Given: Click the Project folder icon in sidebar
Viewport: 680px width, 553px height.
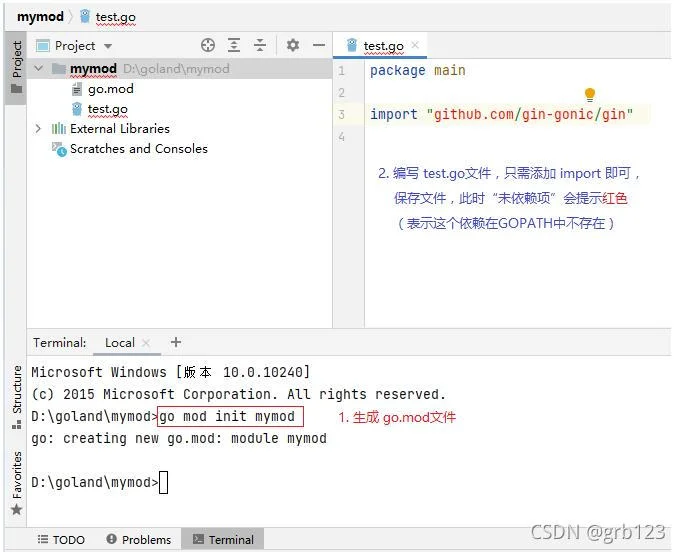Looking at the screenshot, I should pos(16,89).
